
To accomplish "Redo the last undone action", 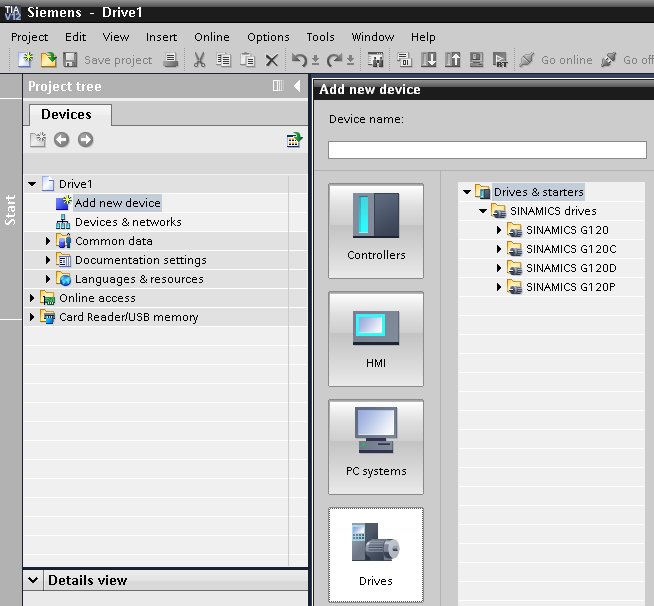I will [334, 60].
